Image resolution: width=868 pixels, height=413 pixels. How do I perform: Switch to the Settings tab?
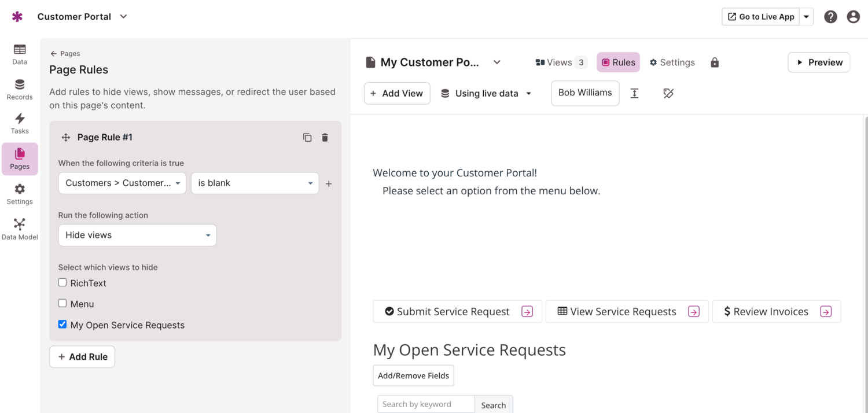coord(672,62)
